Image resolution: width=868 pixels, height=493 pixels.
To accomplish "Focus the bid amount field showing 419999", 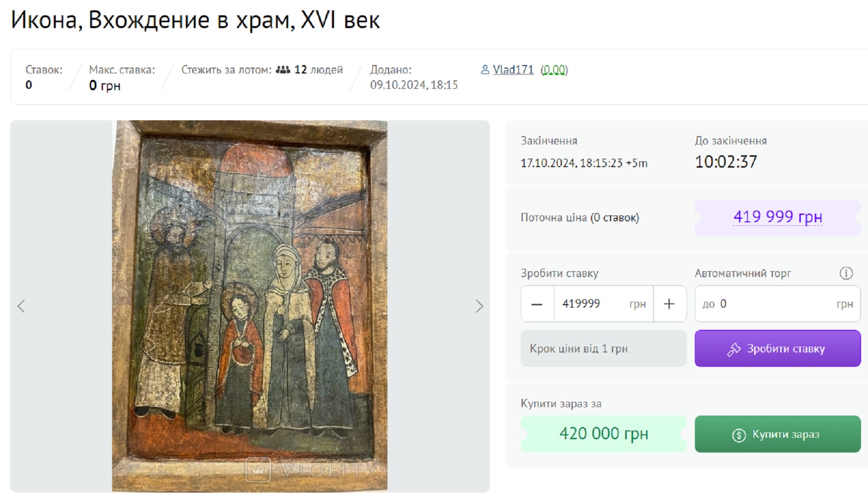I will point(604,304).
